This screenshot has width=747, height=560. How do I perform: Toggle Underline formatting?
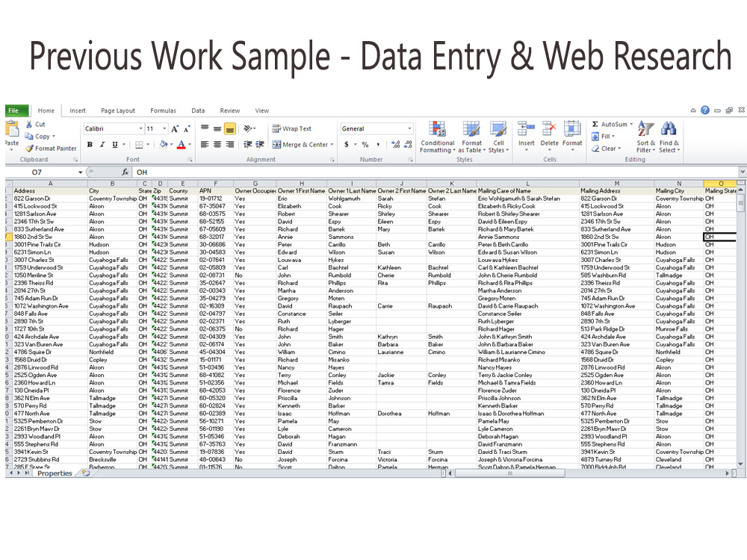pyautogui.click(x=115, y=144)
